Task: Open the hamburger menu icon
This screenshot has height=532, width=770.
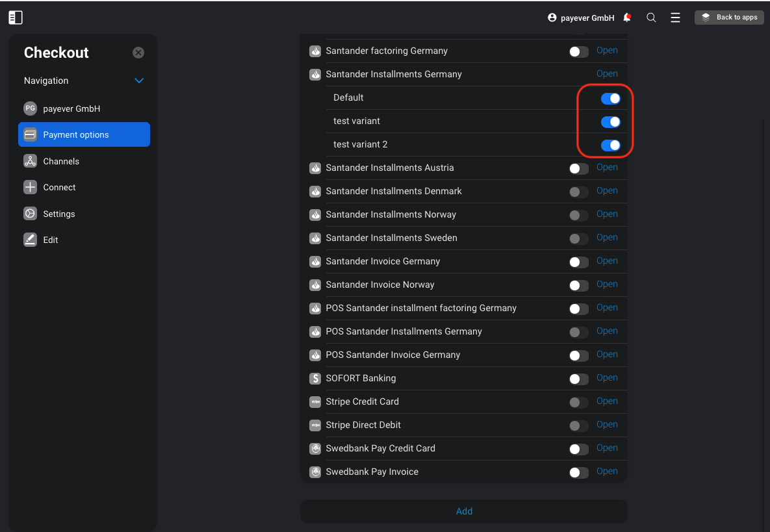Action: pyautogui.click(x=675, y=18)
